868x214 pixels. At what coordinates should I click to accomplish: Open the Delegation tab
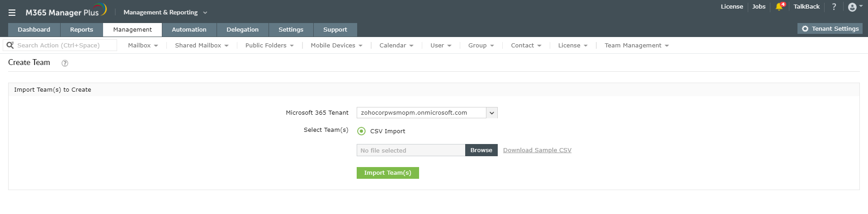coord(242,30)
